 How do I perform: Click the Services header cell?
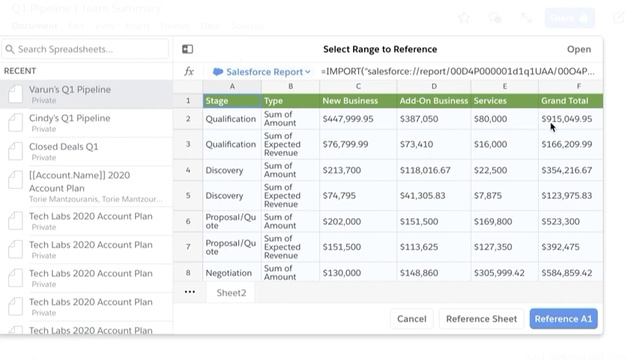pos(504,101)
